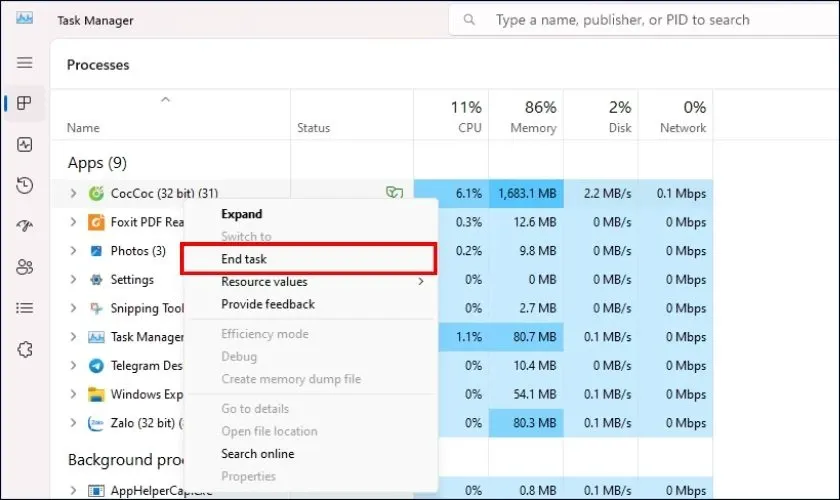Click the sort direction caret above Name
Viewport: 840px width, 500px height.
pos(166,100)
